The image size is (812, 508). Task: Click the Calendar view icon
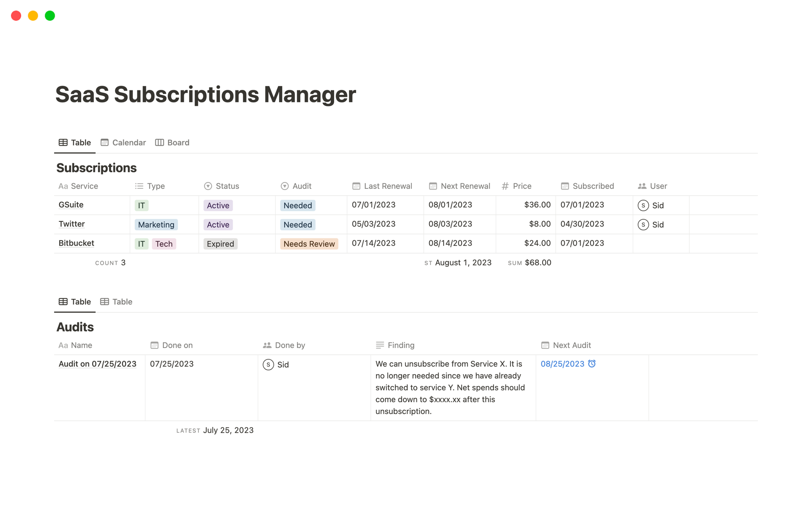tap(104, 142)
